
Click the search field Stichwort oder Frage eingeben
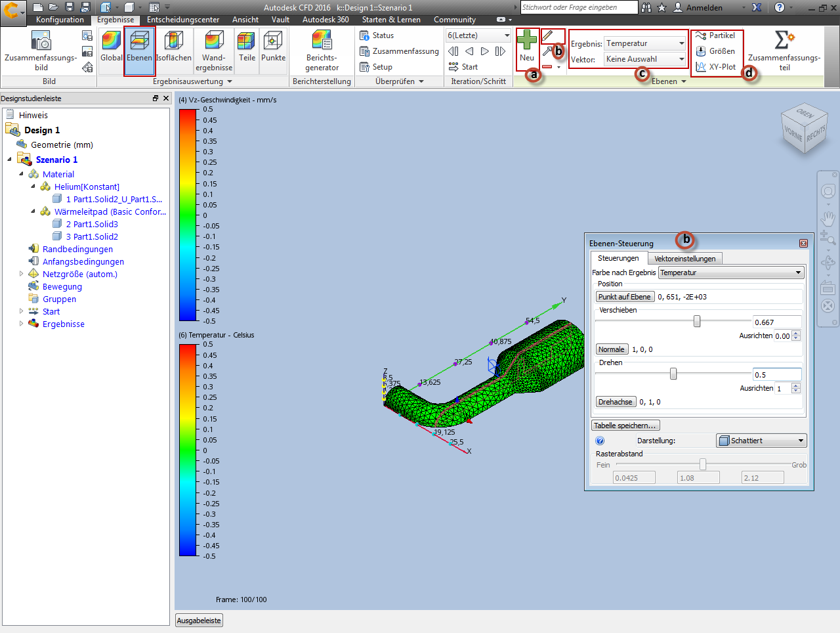579,7
